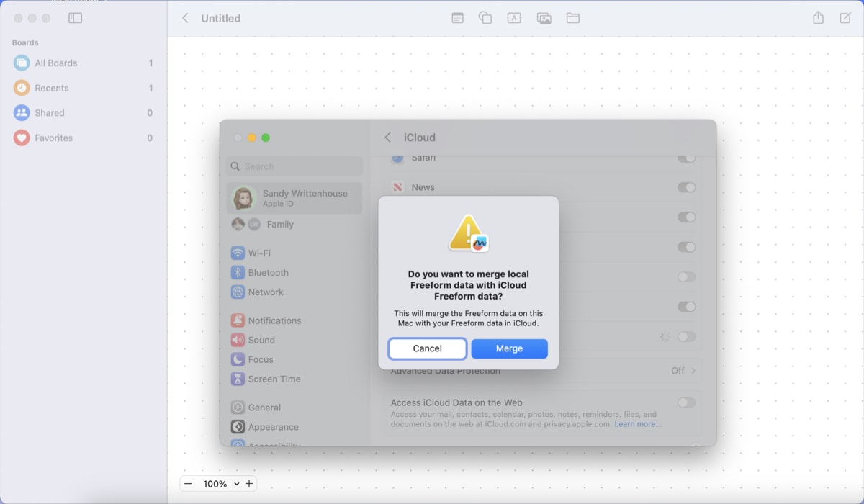Select Recents in the sidebar

click(50, 87)
